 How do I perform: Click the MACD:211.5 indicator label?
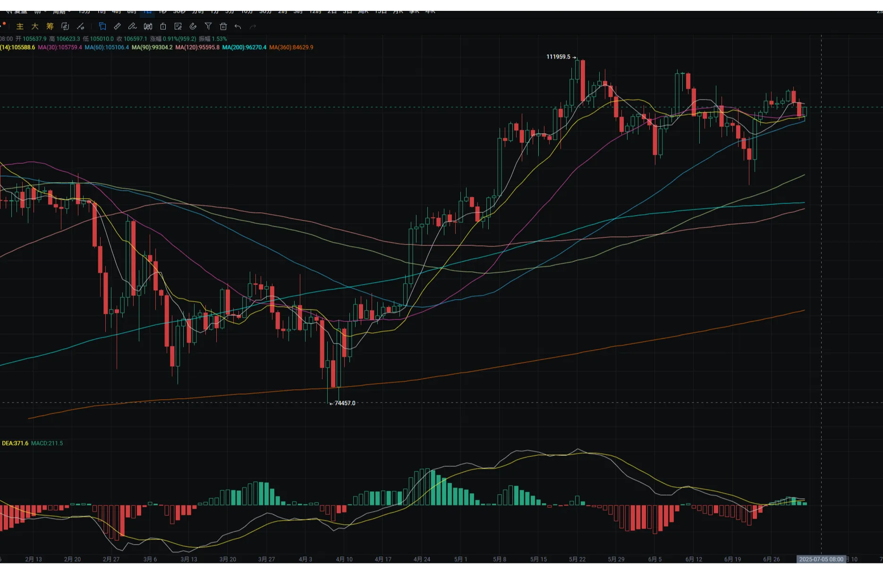(47, 443)
